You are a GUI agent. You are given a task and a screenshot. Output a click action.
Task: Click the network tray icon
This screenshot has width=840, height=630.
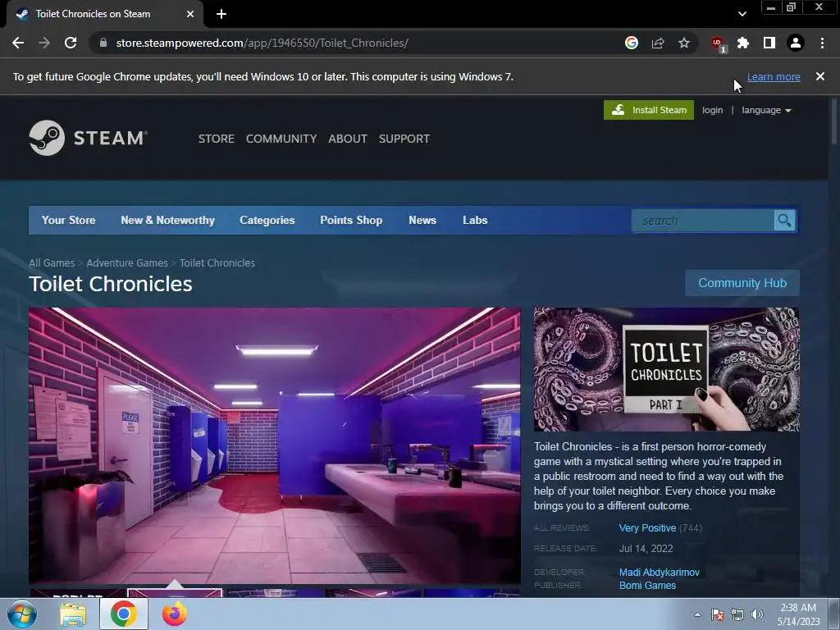[x=737, y=614]
